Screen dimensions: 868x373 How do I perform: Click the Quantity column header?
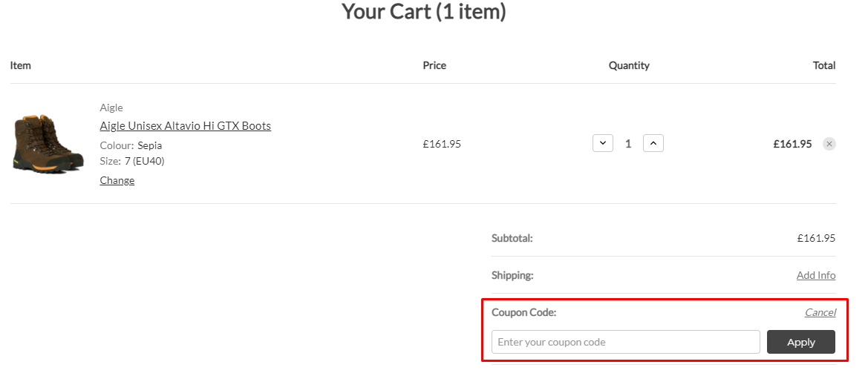pos(629,65)
